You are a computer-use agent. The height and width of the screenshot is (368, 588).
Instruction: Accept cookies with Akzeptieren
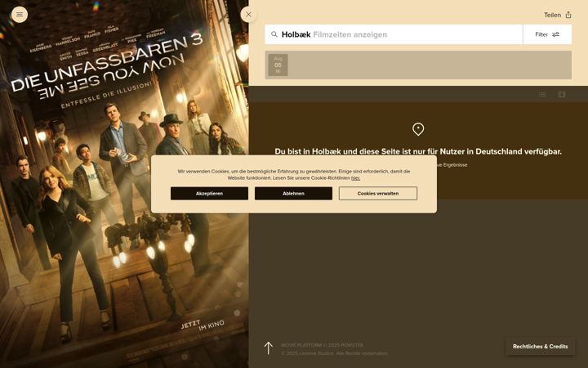click(x=209, y=193)
